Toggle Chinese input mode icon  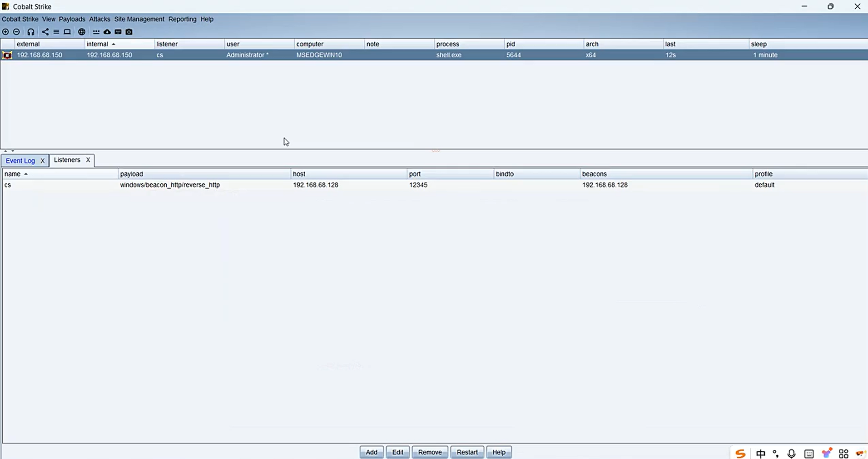[x=760, y=454]
